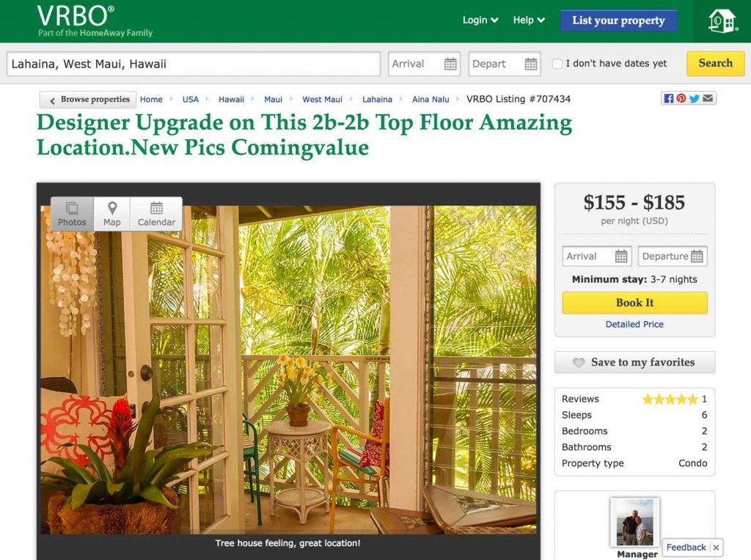This screenshot has height=560, width=751.
Task: Click the calendar icon in the booking Arrival box
Action: coord(623,256)
